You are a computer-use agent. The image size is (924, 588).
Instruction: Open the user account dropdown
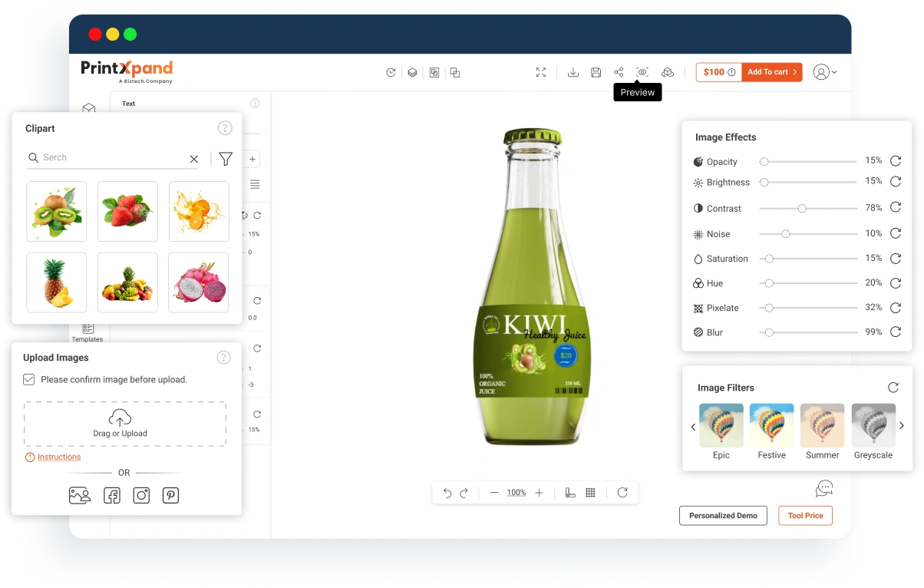pyautogui.click(x=825, y=72)
